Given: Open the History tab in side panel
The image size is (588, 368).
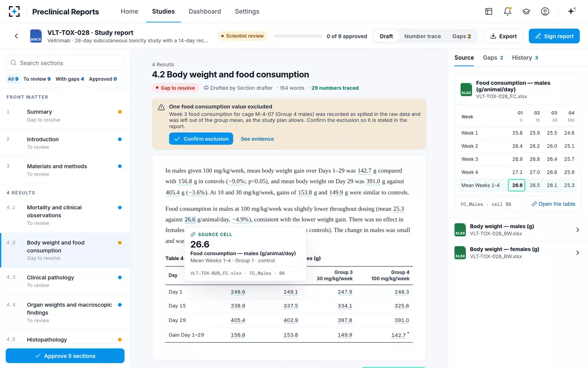Looking at the screenshot, I should (x=525, y=58).
